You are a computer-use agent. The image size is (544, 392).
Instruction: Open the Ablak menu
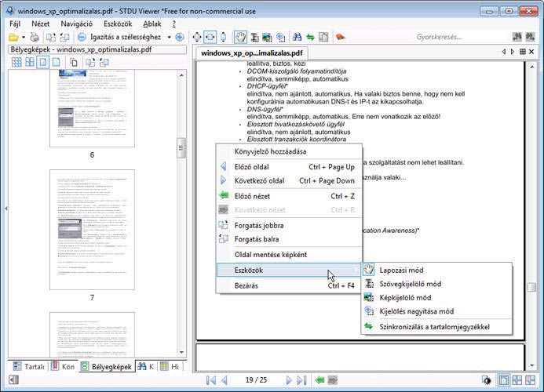coord(152,24)
